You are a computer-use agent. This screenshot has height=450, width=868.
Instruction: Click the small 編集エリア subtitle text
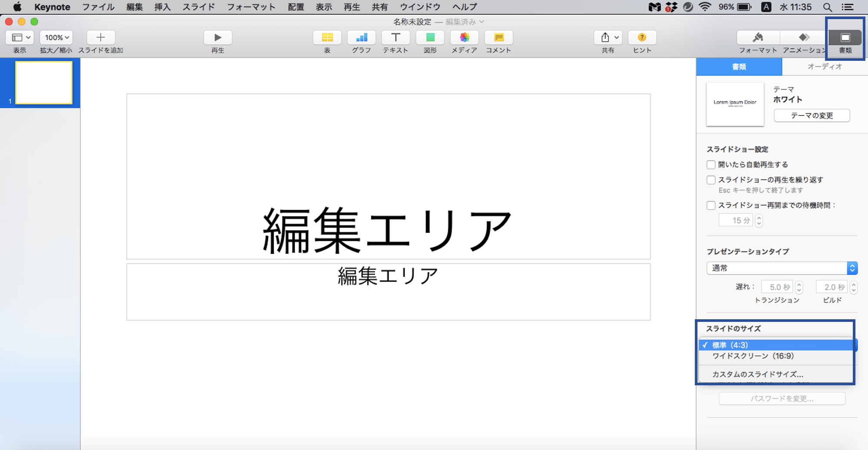coord(388,276)
